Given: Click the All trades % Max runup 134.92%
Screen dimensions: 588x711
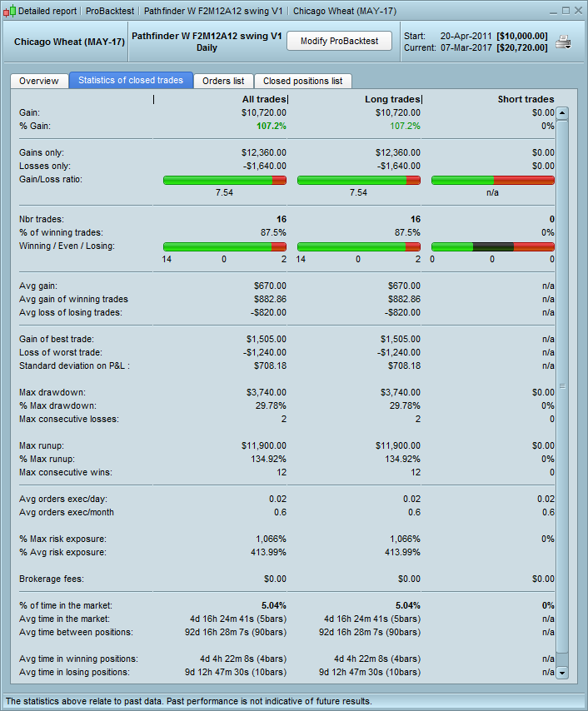Looking at the screenshot, I should pos(268,459).
